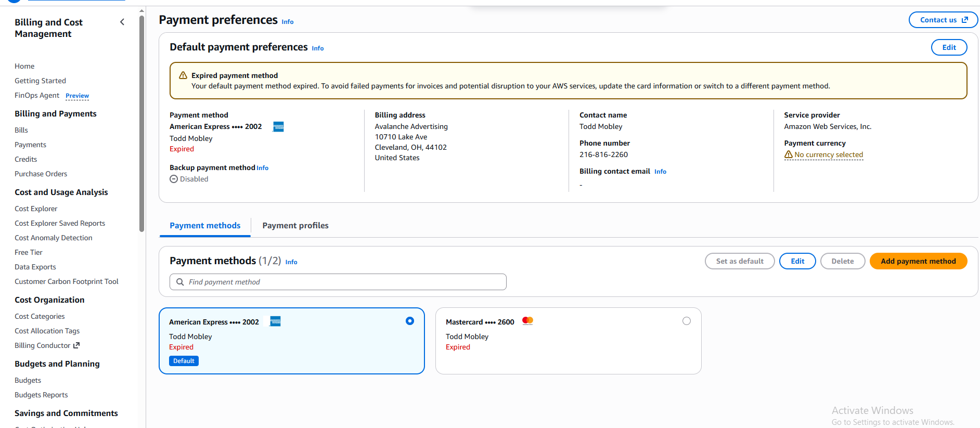The width and height of the screenshot is (980, 428).
Task: Open Budgets Reports in the sidebar
Action: click(41, 395)
